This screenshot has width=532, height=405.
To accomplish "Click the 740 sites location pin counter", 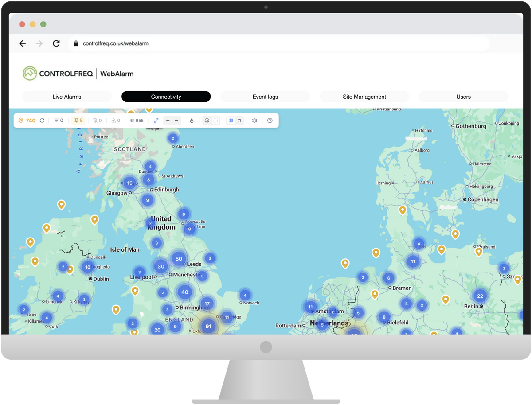I will click(x=27, y=121).
